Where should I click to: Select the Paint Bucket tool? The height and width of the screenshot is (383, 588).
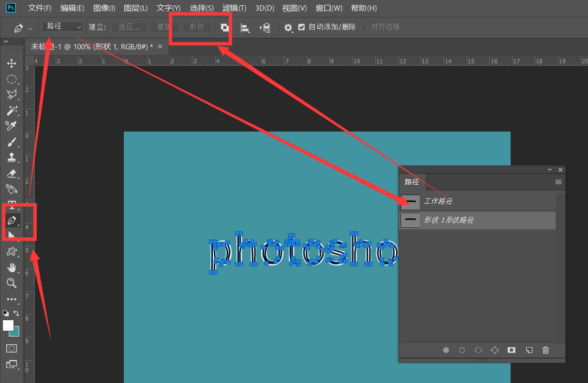coord(12,189)
